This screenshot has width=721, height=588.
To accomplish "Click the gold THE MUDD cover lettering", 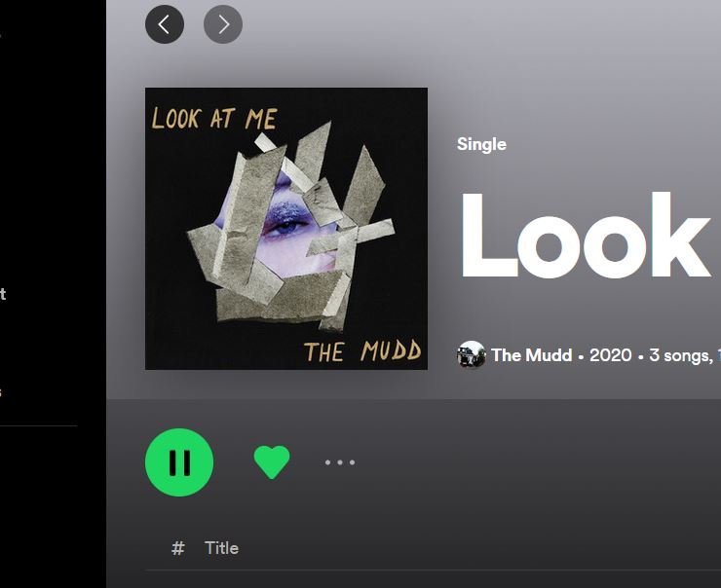I will point(362,351).
